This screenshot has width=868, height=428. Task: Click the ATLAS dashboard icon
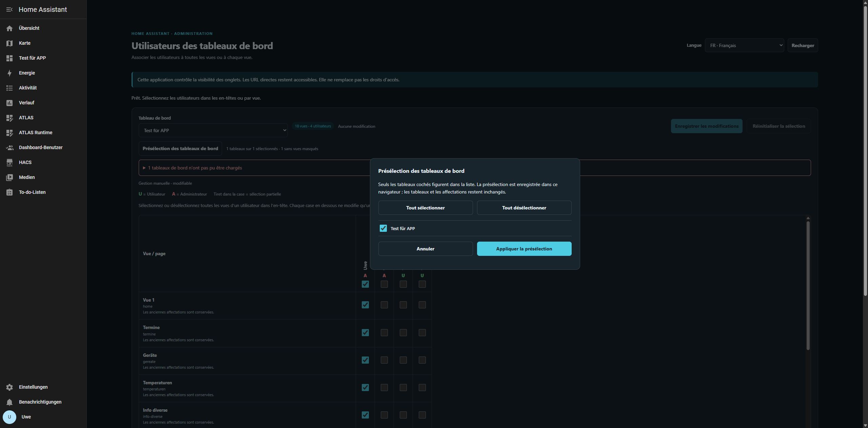[9, 118]
